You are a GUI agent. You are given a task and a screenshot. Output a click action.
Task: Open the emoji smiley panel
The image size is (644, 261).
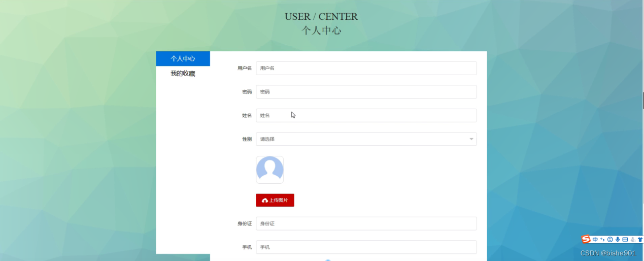pyautogui.click(x=610, y=240)
